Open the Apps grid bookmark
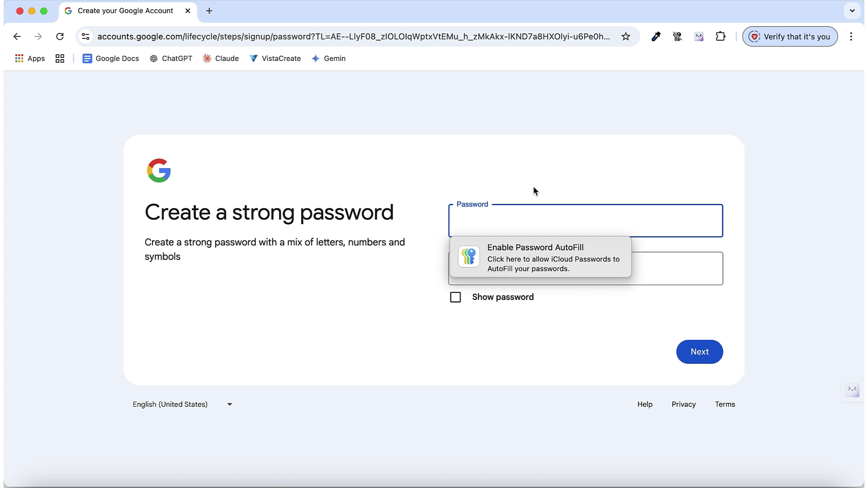 pyautogui.click(x=30, y=58)
